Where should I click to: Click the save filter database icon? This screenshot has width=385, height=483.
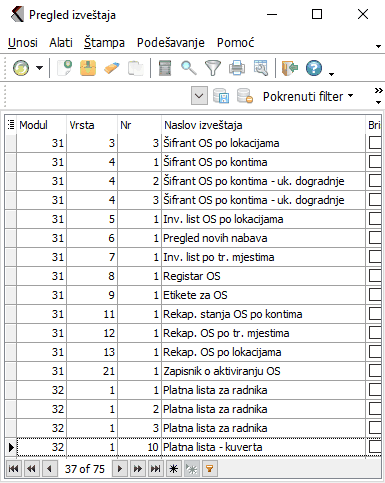click(221, 96)
